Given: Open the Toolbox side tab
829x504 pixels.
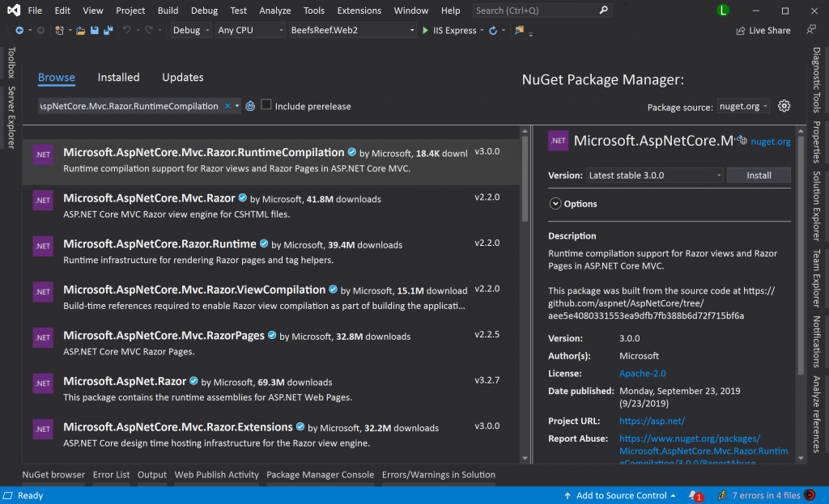Looking at the screenshot, I should 11,62.
